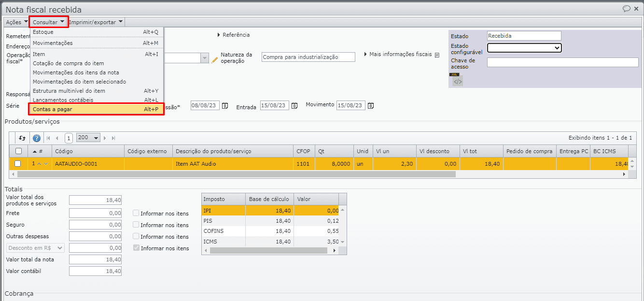Toggle the select-all checkbox in grid header
Screen dimensions: 644x301
[18, 151]
